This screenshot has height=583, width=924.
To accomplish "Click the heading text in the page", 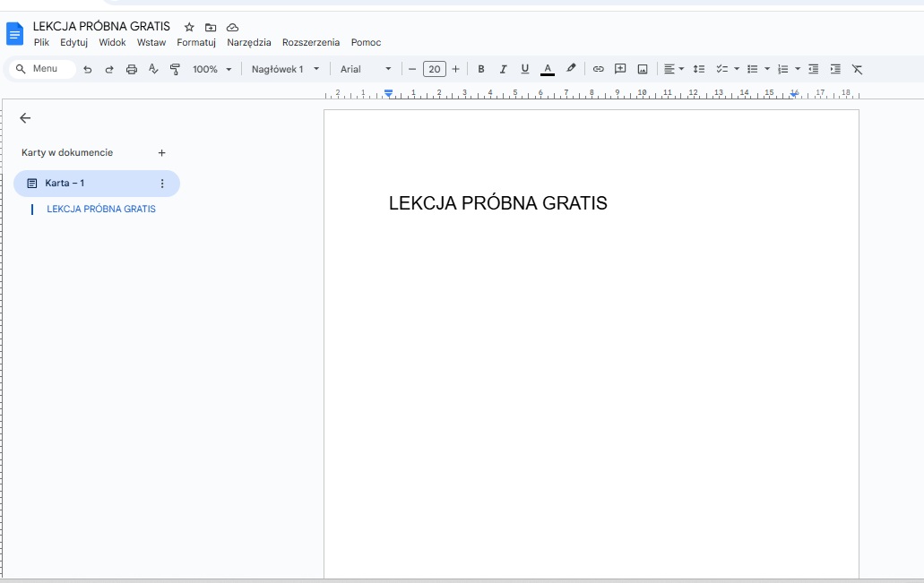I will [x=498, y=203].
